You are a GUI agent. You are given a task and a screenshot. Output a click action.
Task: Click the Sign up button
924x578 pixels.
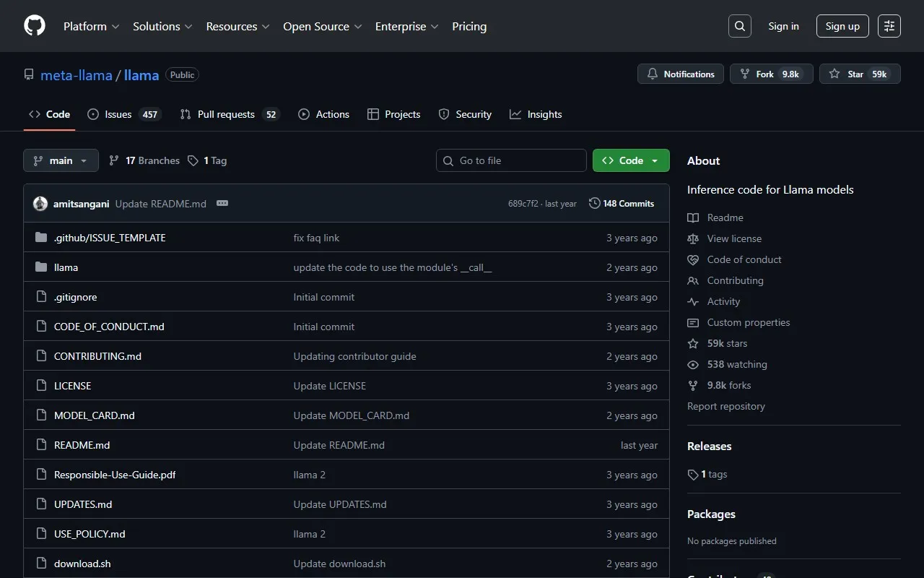point(842,26)
